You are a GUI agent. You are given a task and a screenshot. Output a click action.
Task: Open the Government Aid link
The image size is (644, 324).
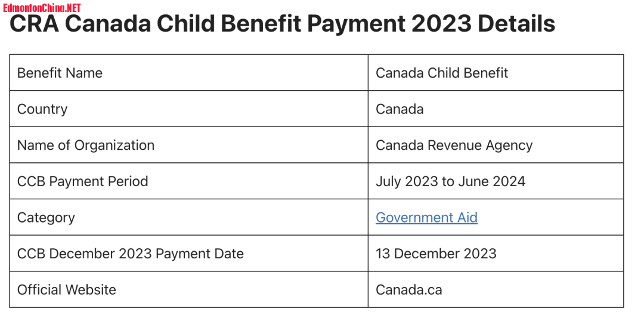[426, 217]
